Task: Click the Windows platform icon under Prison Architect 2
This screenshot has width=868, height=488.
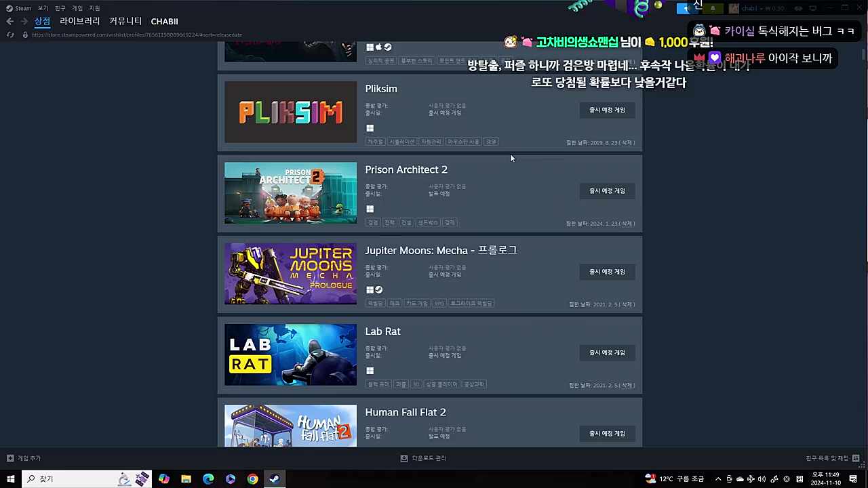Action: pos(370,209)
